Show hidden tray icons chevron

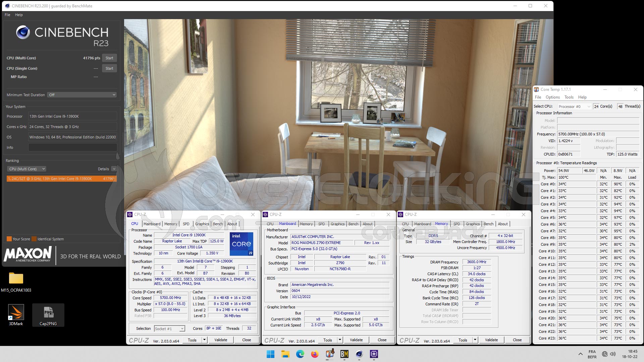(580, 354)
